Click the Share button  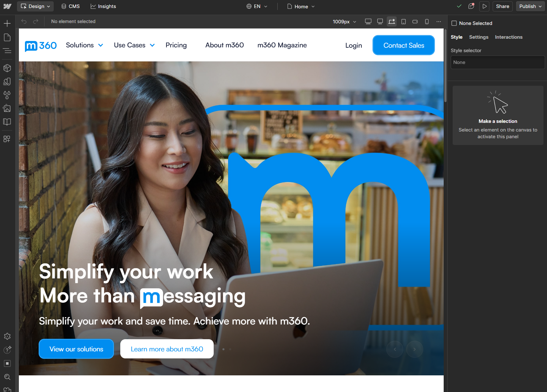[x=503, y=6]
